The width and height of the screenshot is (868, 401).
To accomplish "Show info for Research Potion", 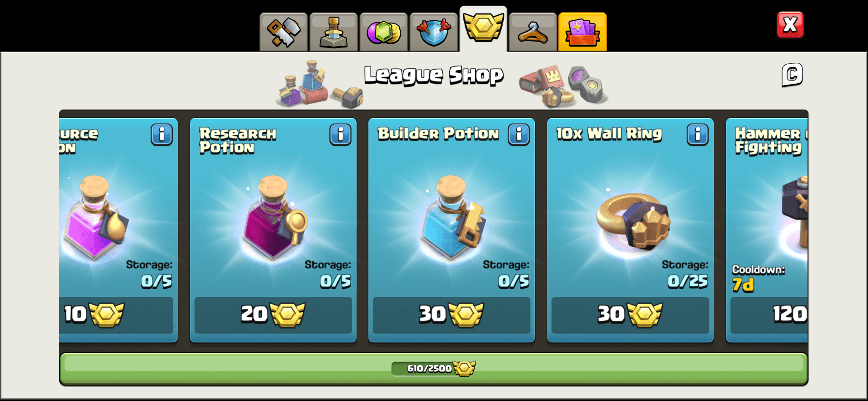I will (340, 134).
